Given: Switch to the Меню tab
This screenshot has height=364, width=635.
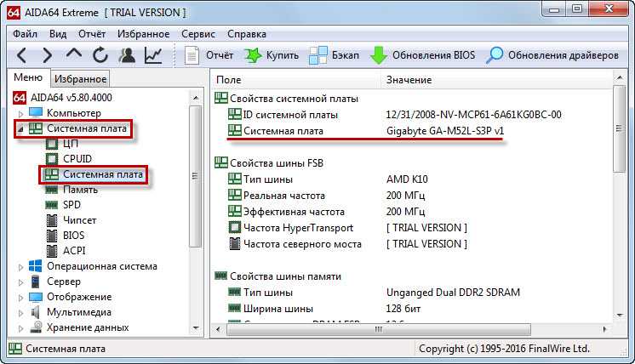Looking at the screenshot, I should 28,77.
